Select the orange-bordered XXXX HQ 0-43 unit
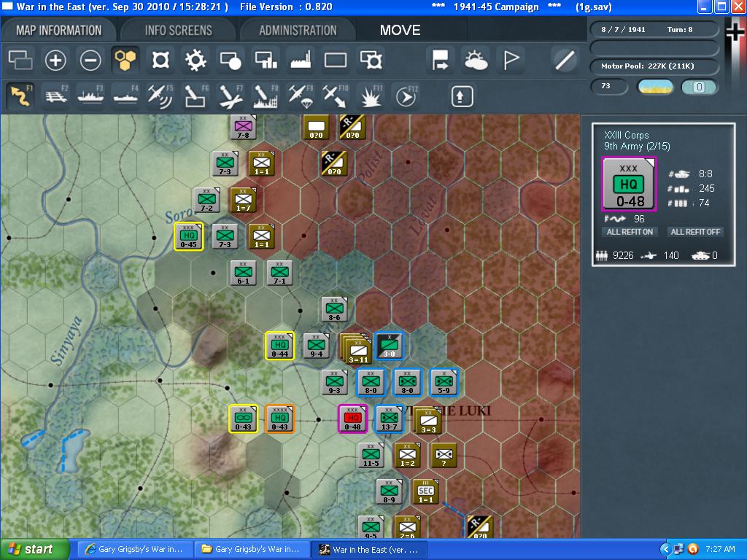The height and width of the screenshot is (560, 747). 279,419
